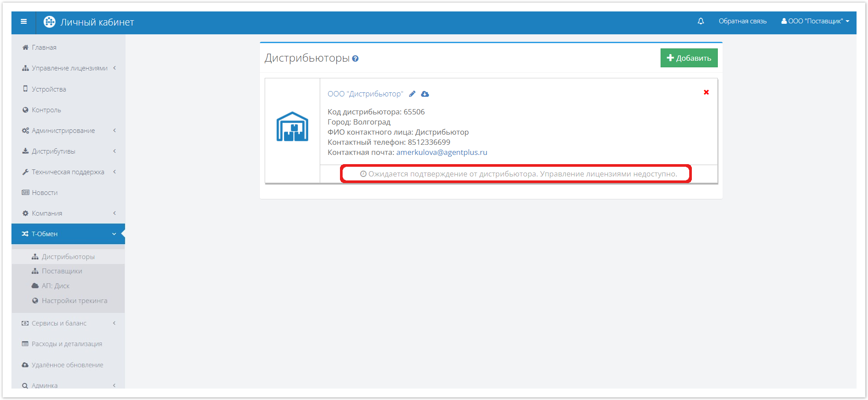This screenshot has width=868, height=400.
Task: Open ООО "Дистрибьютор" name link
Action: pyautogui.click(x=365, y=94)
